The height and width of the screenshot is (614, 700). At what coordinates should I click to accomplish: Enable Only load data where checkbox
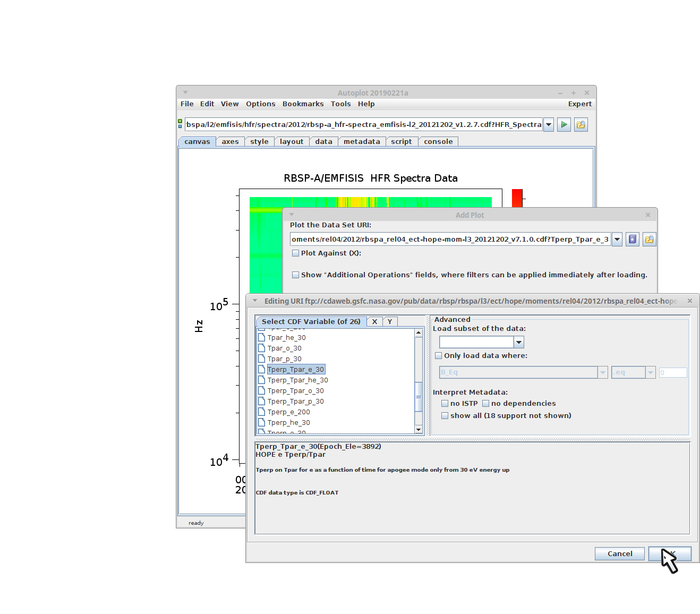tap(438, 356)
